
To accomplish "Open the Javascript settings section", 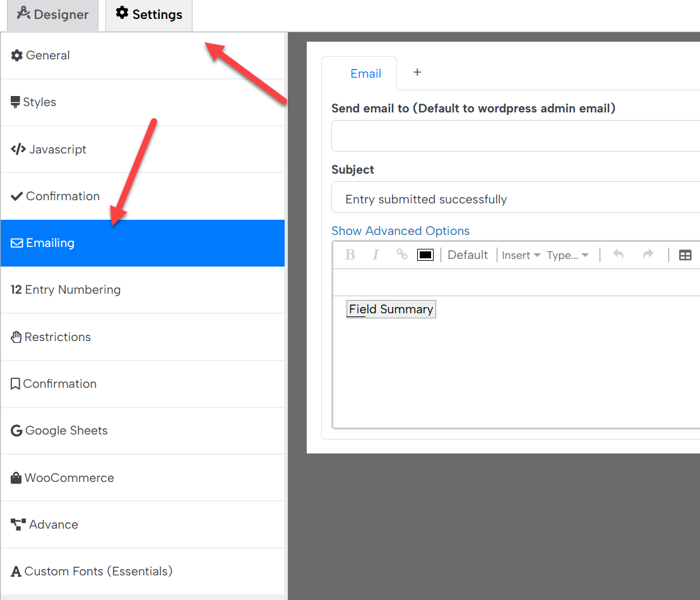I will pyautogui.click(x=55, y=149).
